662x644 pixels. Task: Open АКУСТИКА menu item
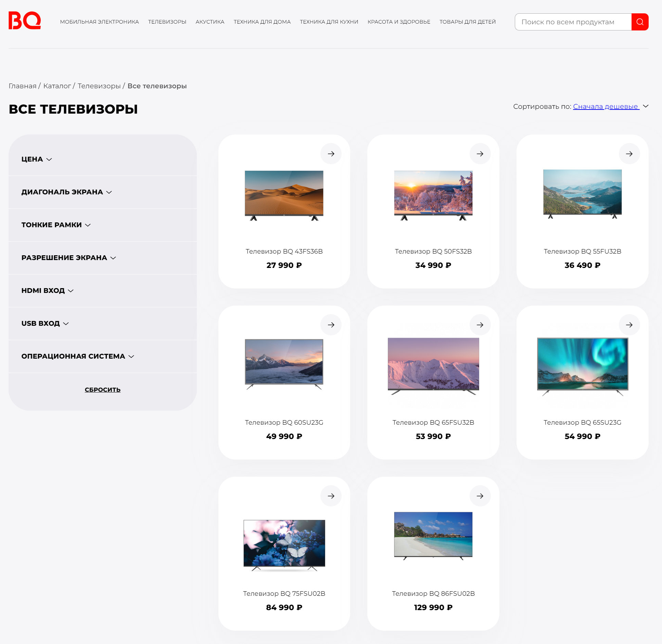pyautogui.click(x=210, y=22)
